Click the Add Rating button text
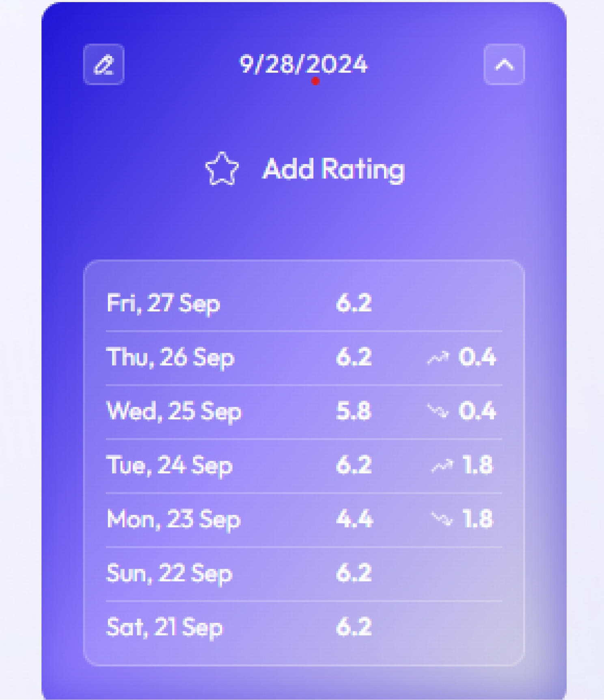The image size is (604, 700). coord(334,169)
